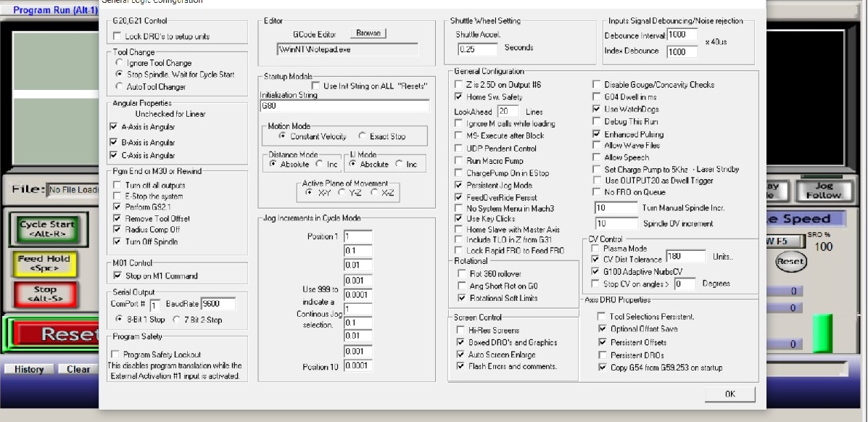The height and width of the screenshot is (422, 868).
Task: Select Exact Stop motion mode
Action: coord(363,136)
